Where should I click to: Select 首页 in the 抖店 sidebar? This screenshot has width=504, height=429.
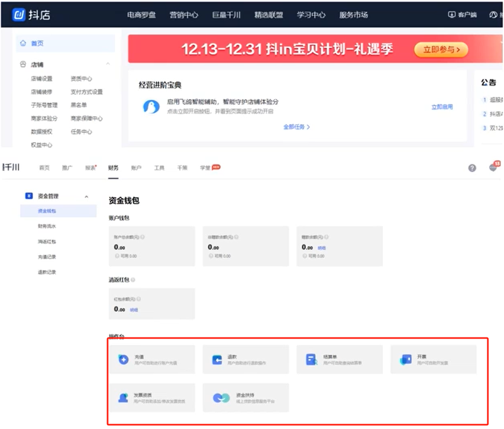[x=65, y=43]
